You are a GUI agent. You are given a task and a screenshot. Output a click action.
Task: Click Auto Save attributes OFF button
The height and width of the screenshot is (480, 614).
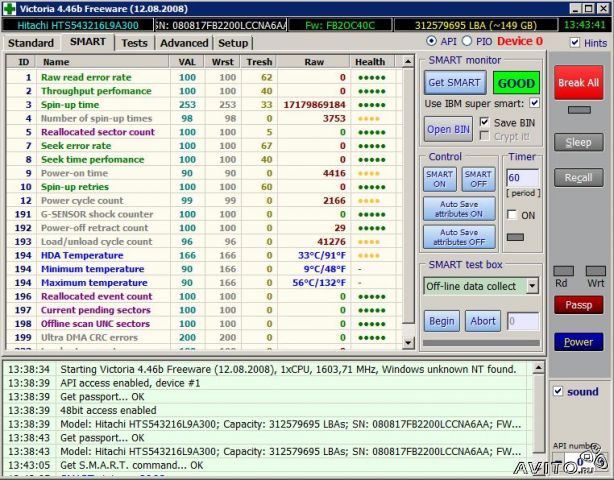(x=459, y=237)
